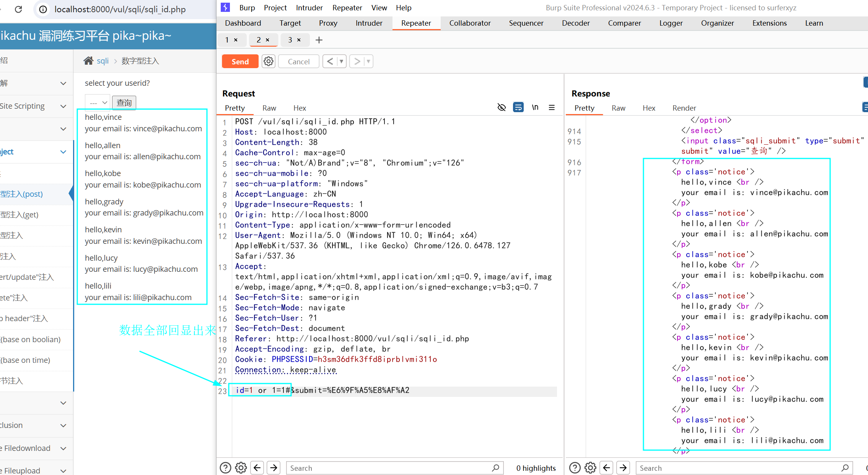The image size is (868, 475).
Task: Switch to the Dashboard tab
Action: tap(243, 23)
